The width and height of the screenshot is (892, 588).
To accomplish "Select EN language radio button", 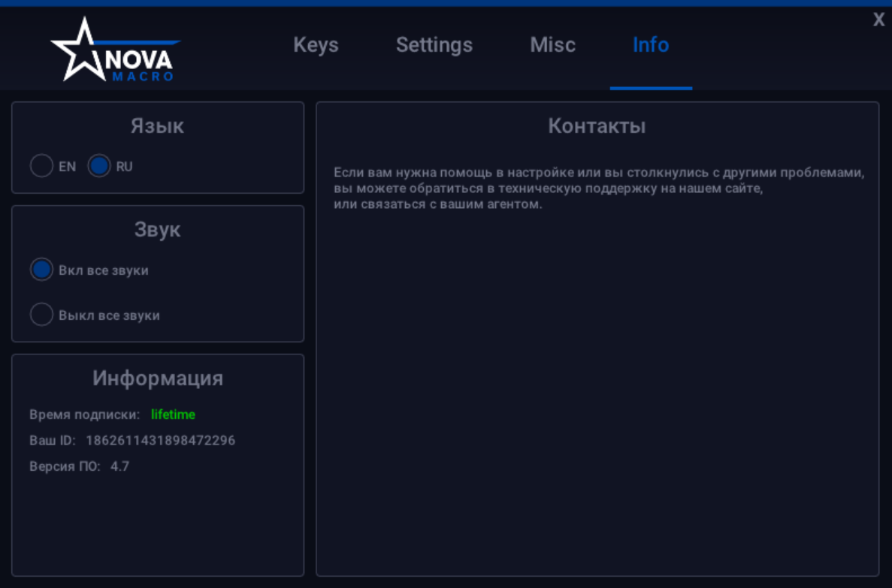I will click(x=41, y=166).
